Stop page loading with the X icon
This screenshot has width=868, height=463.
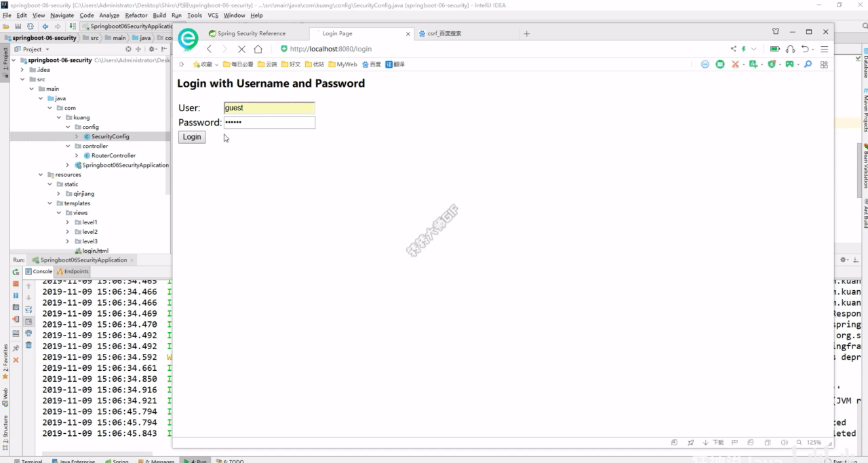pyautogui.click(x=241, y=49)
